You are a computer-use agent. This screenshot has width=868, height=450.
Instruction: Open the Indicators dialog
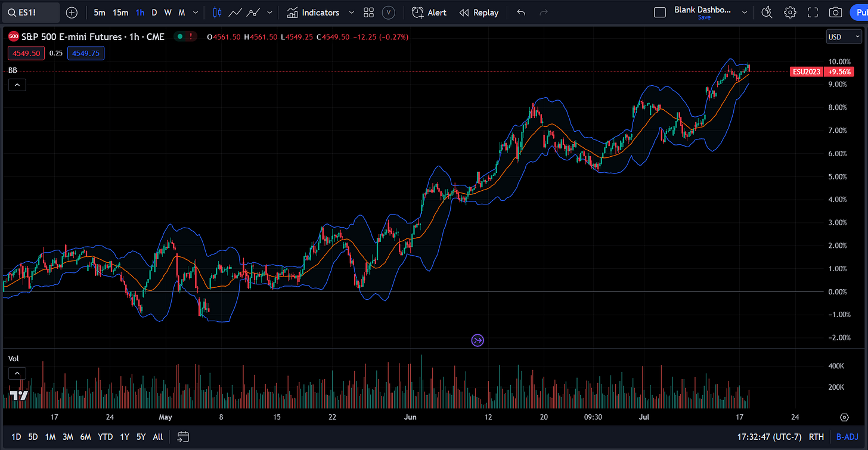click(313, 13)
